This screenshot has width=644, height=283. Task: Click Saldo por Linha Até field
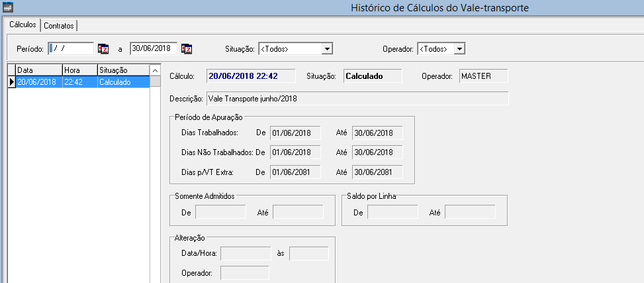[x=469, y=212]
